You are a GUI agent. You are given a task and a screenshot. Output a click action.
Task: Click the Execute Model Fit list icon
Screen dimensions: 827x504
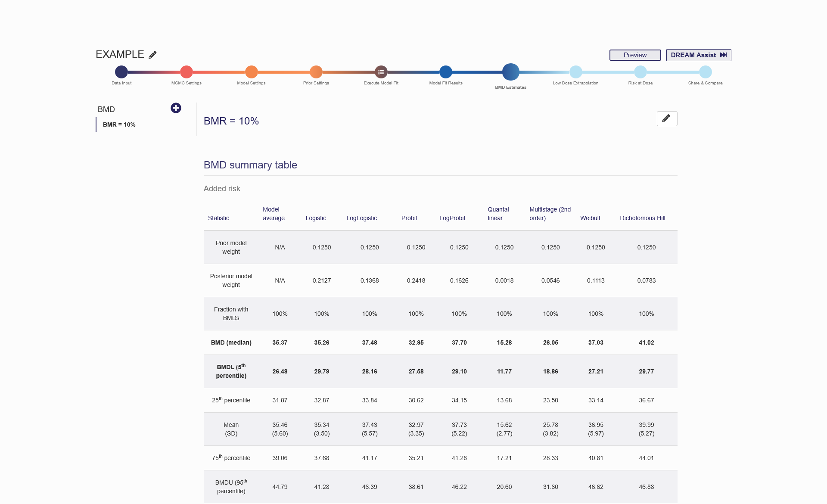pos(381,72)
